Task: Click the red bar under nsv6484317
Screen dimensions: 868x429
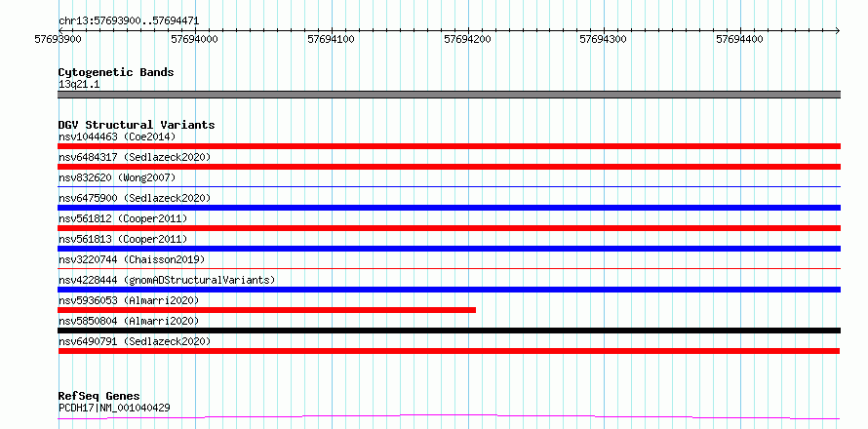Action: click(449, 167)
